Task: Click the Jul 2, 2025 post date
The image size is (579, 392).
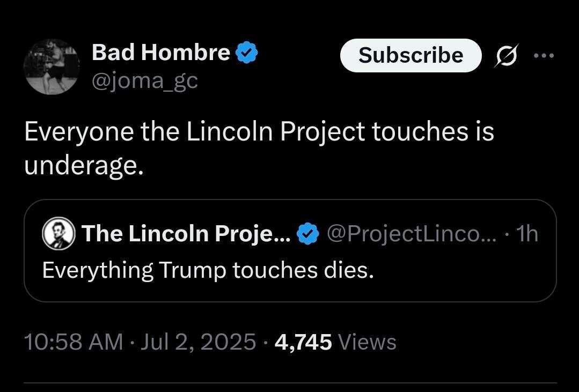Action: click(x=198, y=342)
